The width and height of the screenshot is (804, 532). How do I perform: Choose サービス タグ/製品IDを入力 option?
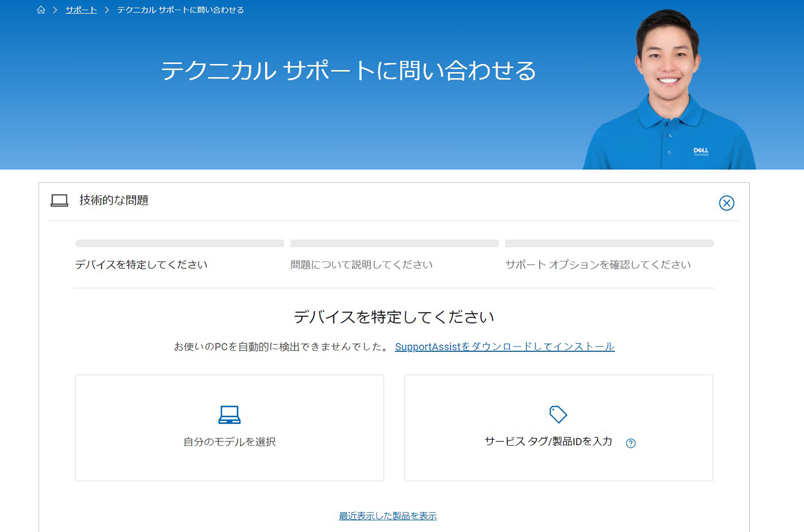559,428
